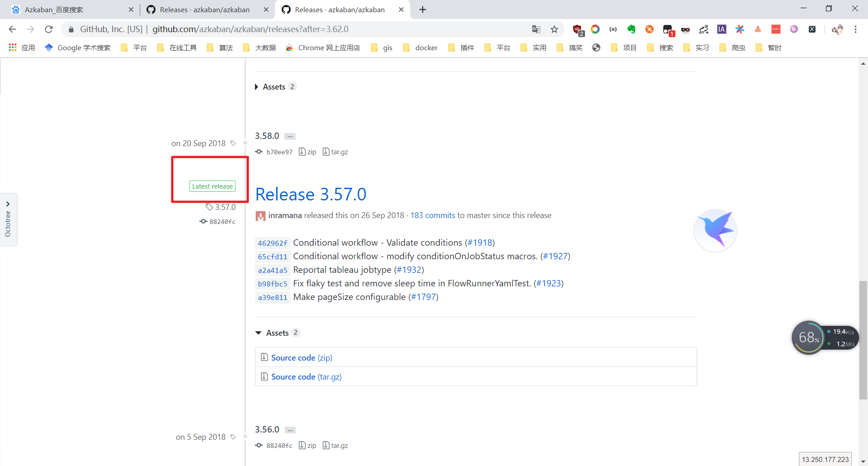
Task: Click the Evernote elephant extension icon
Action: click(x=631, y=29)
